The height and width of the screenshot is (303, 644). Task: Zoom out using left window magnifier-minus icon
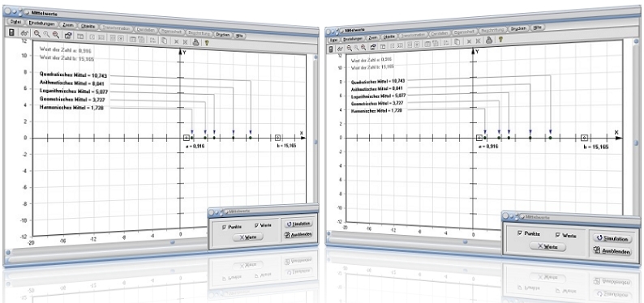(x=56, y=35)
